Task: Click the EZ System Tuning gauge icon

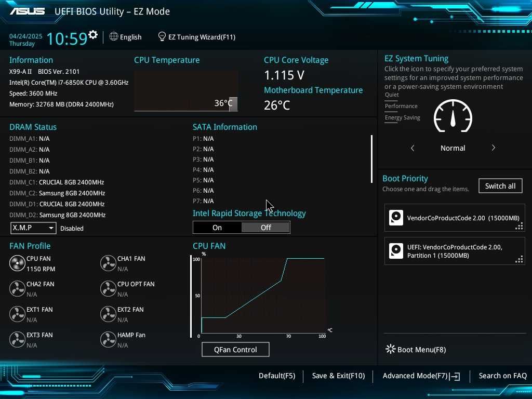Action: click(453, 116)
